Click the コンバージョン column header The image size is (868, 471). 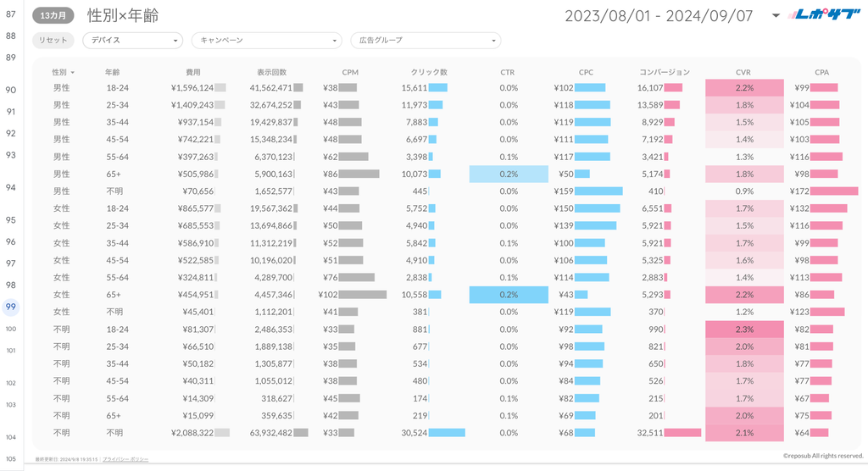(x=665, y=72)
